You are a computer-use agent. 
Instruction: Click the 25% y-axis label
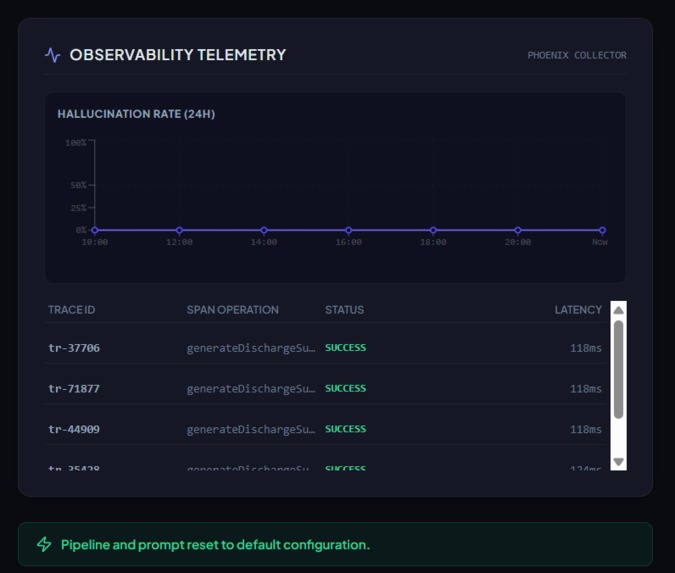78,208
